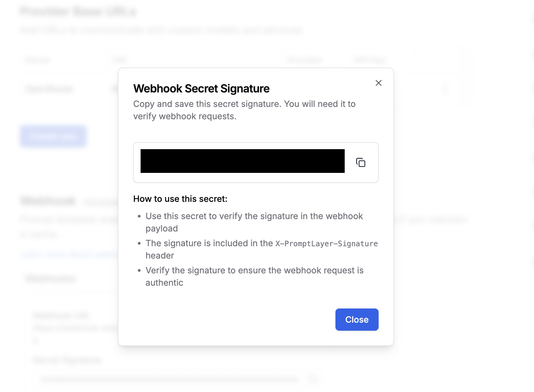Click the Name column header
534x392 pixels.
click(x=36, y=60)
